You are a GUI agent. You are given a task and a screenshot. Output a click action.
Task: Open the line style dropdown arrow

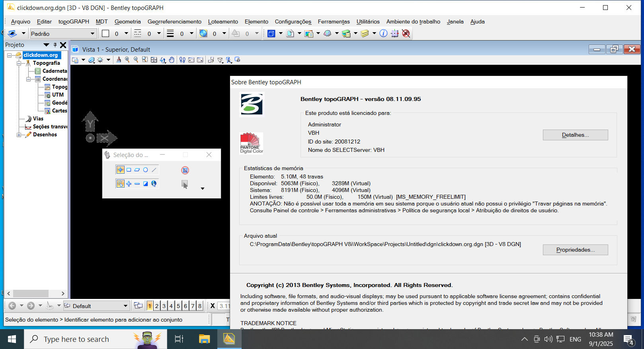(159, 34)
